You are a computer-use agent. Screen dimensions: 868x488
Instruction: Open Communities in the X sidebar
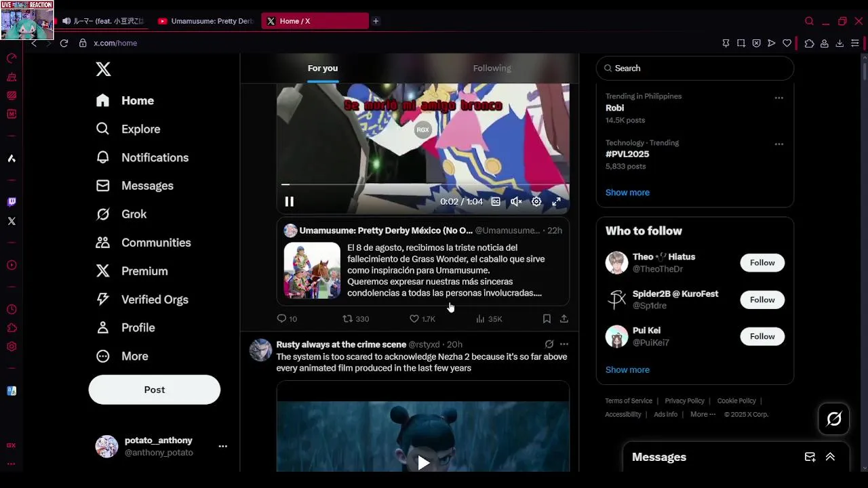(144, 243)
